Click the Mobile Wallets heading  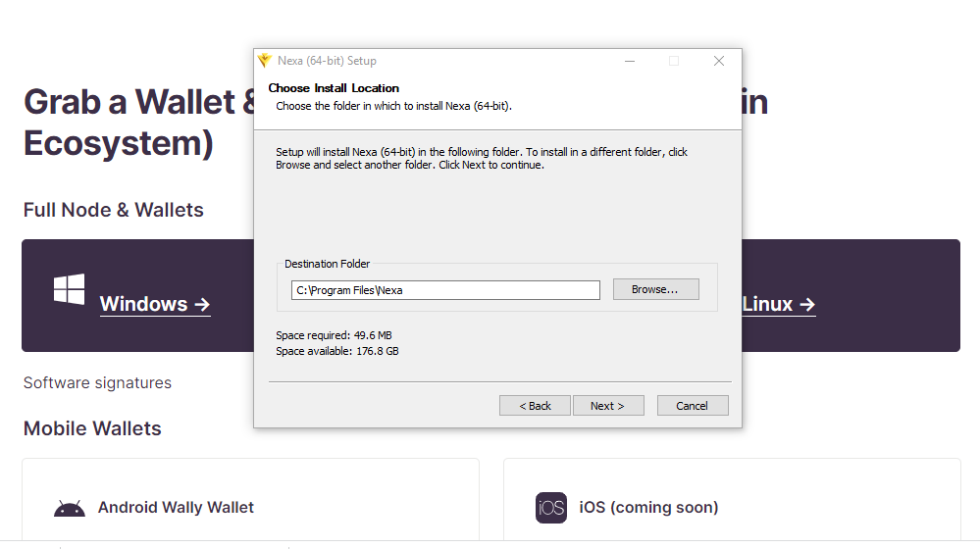pyautogui.click(x=92, y=428)
